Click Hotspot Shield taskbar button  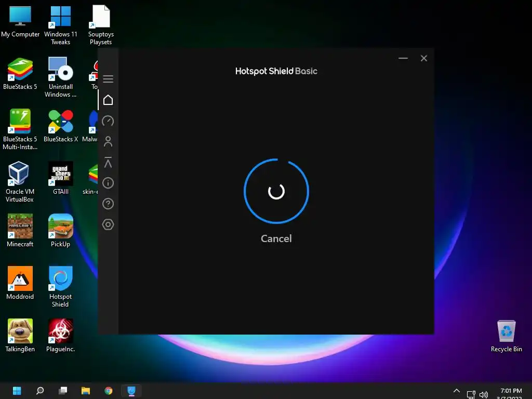131,391
